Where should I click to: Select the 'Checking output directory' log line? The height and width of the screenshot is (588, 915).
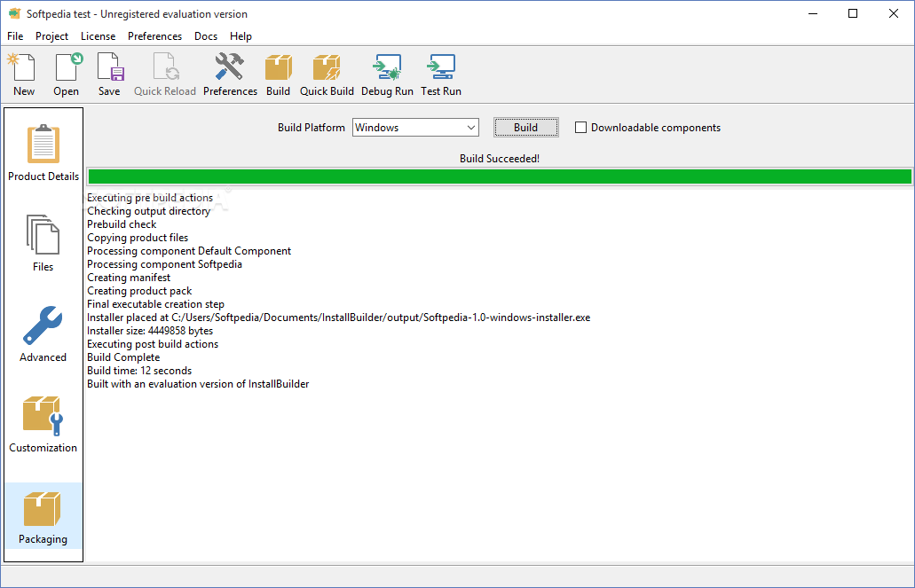click(x=149, y=211)
